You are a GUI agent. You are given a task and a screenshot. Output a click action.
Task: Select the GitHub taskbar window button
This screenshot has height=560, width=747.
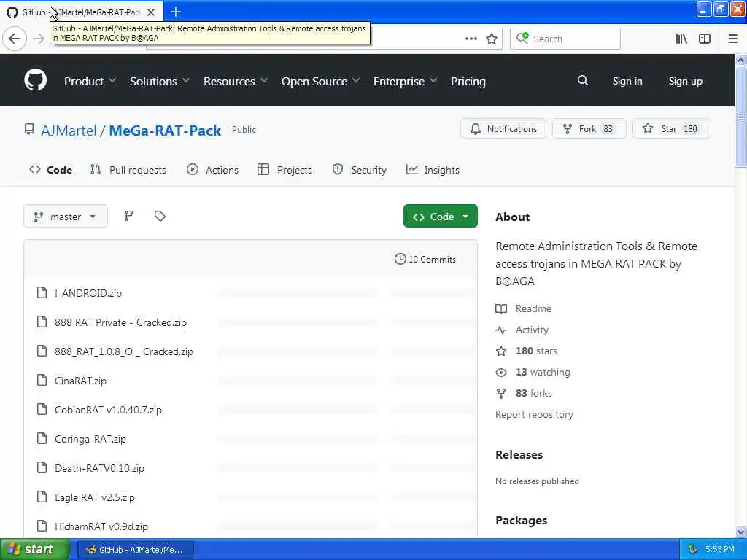(x=135, y=550)
